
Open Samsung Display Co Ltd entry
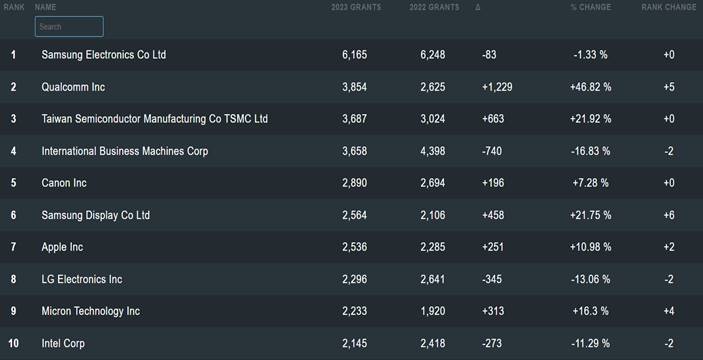click(x=95, y=215)
